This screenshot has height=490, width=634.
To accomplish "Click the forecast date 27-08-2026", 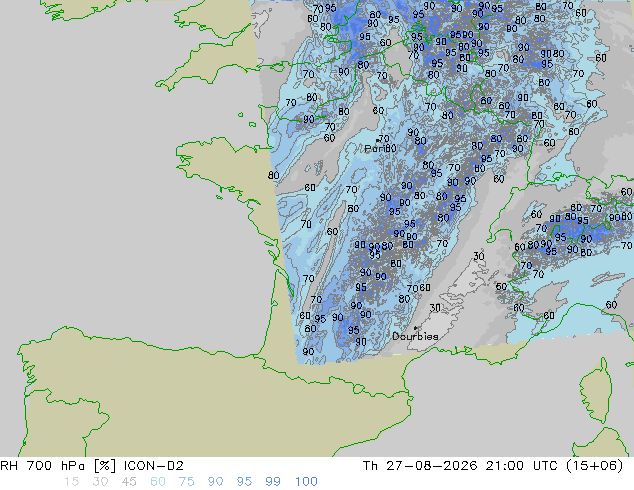I will 432,466.
